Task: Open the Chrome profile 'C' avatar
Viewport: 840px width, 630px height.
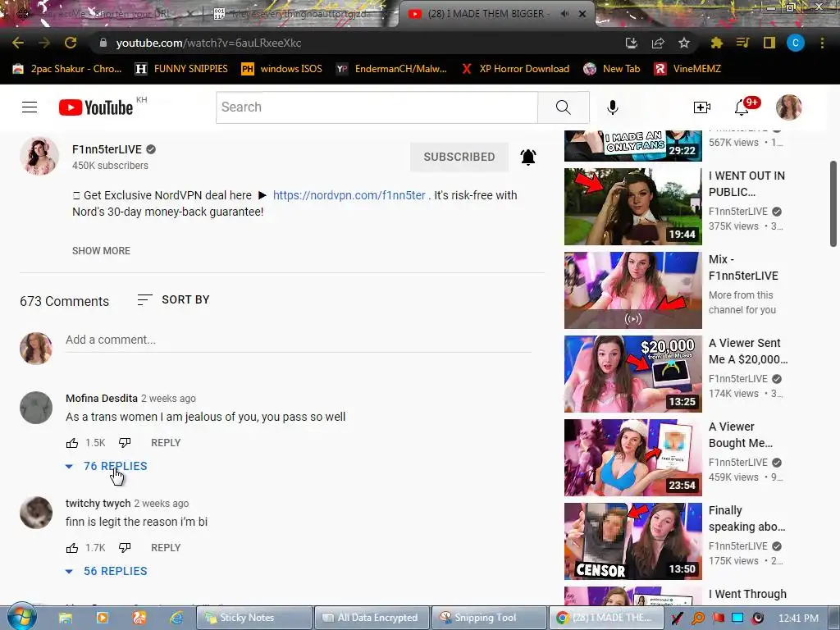Action: click(796, 43)
